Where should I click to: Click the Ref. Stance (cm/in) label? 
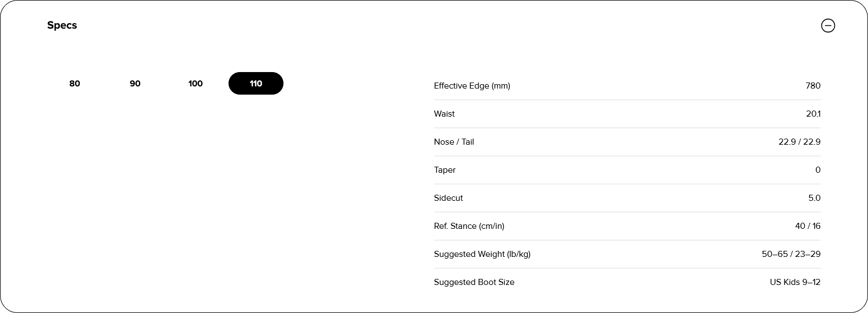click(x=469, y=226)
